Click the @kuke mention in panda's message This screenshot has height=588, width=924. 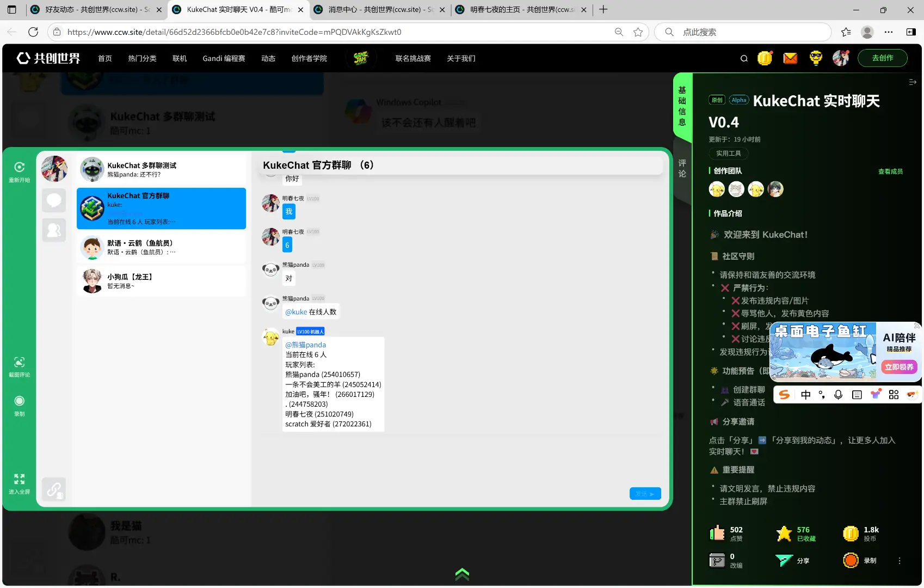click(296, 312)
